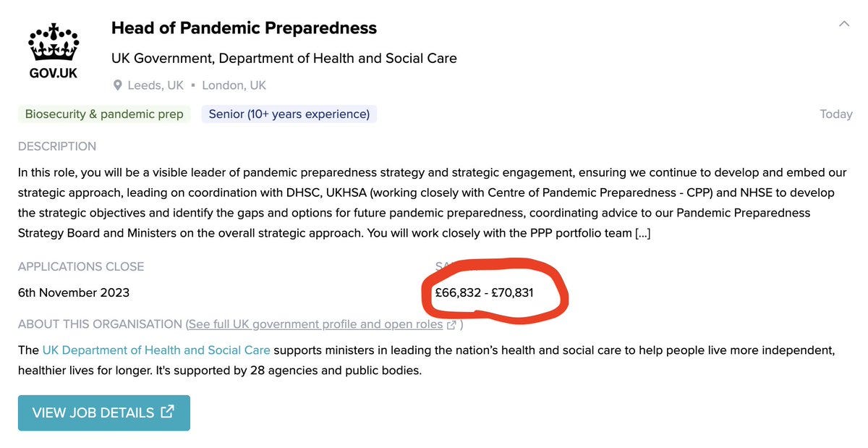Click the DESCRIPTION section heading
The image size is (868, 448).
coord(57,146)
